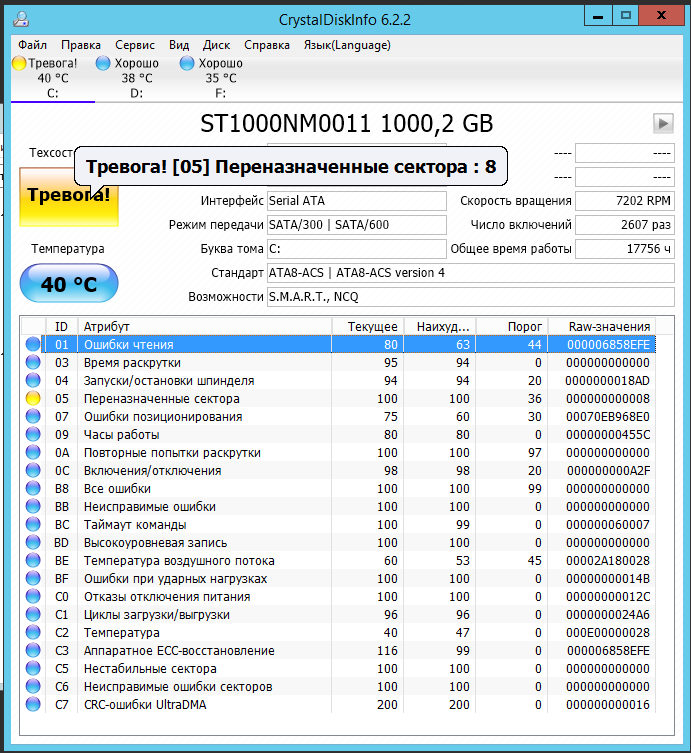
Task: Click the Стандарт field ATA8-ACS version 4
Action: [x=471, y=273]
